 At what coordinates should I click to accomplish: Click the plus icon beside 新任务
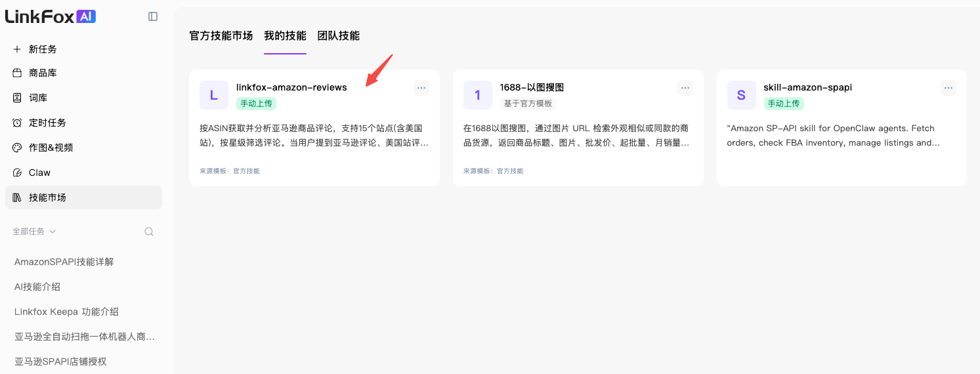(x=17, y=49)
